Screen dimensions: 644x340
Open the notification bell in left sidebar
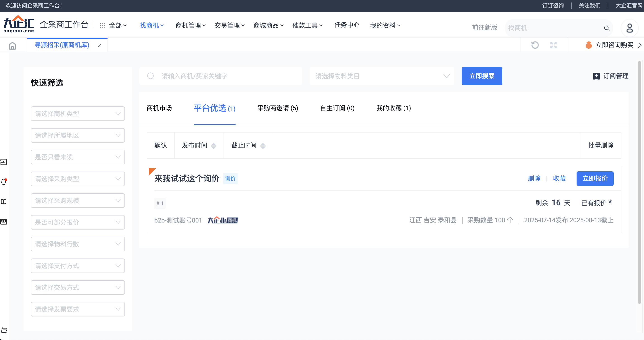point(4,182)
